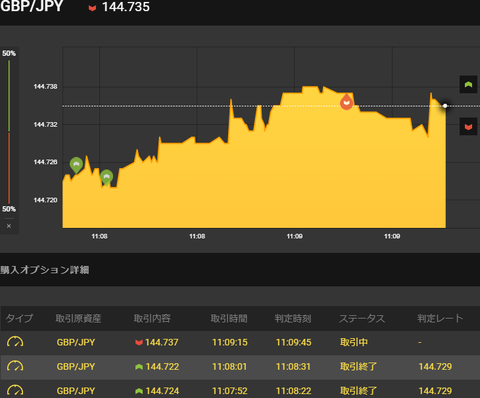
Task: Click the green up arrow next to 144.724
Action: [139, 391]
